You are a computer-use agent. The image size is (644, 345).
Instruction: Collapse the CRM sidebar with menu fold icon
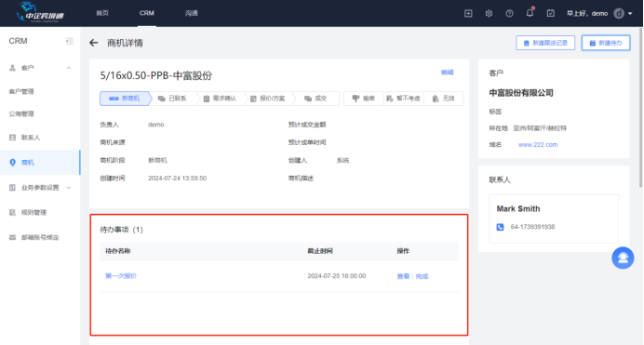[70, 41]
